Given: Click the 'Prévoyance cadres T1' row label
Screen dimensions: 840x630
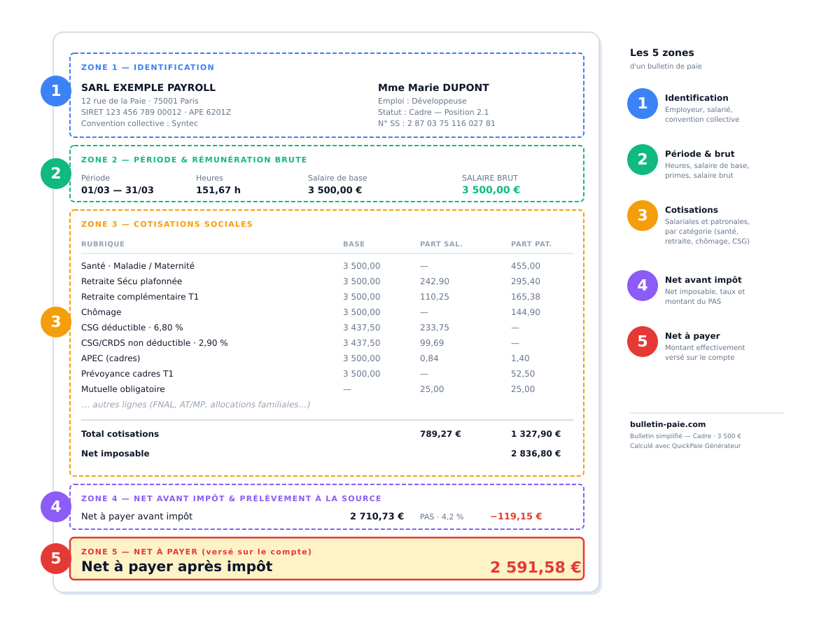Looking at the screenshot, I should click(127, 374).
